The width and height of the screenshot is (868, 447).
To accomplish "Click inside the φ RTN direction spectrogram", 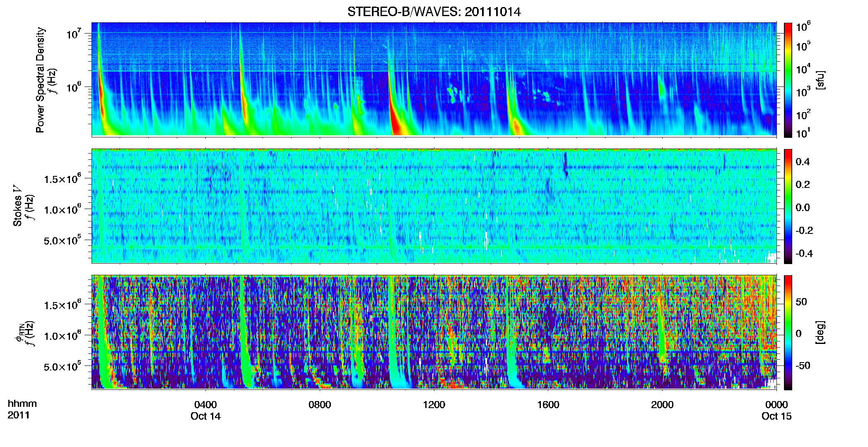I will point(434,332).
